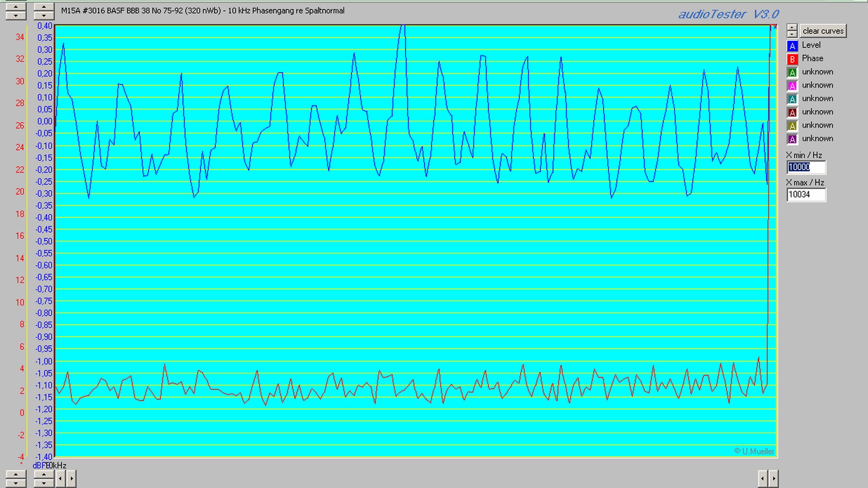The image size is (868, 488).
Task: Click bottom-right right arrow button
Action: point(774,478)
